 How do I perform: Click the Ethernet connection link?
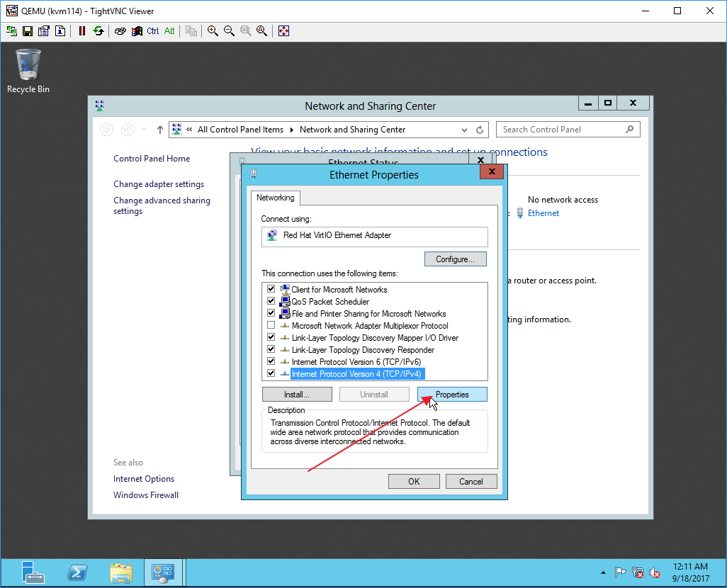point(543,213)
